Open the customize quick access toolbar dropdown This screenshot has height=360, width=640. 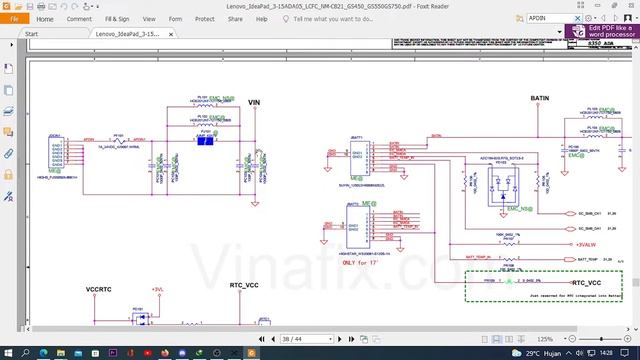click(98, 7)
